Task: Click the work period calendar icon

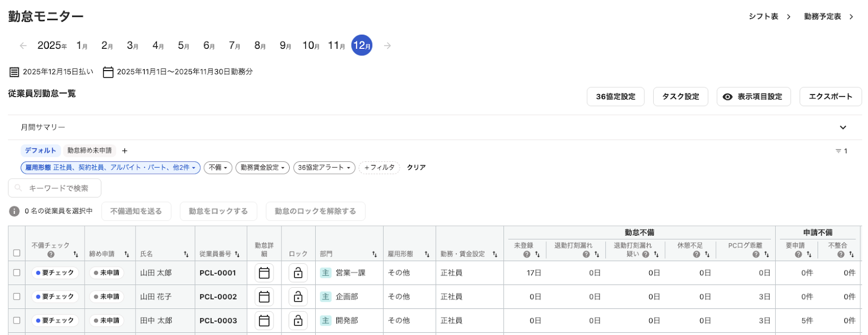Action: 108,72
